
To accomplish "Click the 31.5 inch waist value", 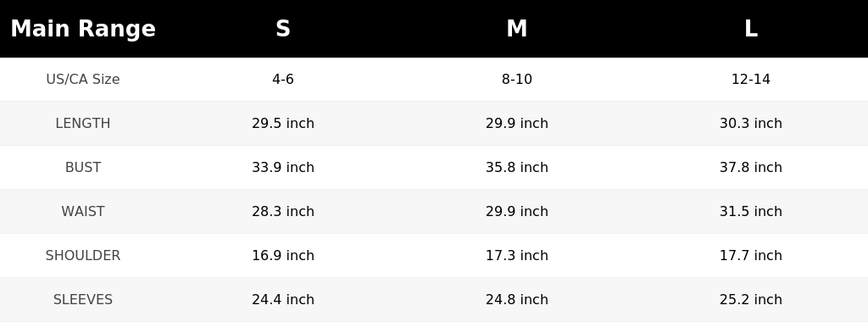I will point(751,211).
